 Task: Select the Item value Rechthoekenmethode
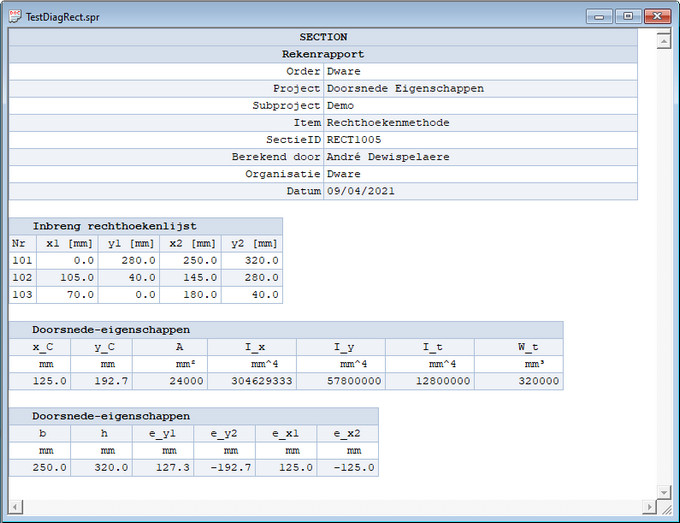tap(388, 123)
